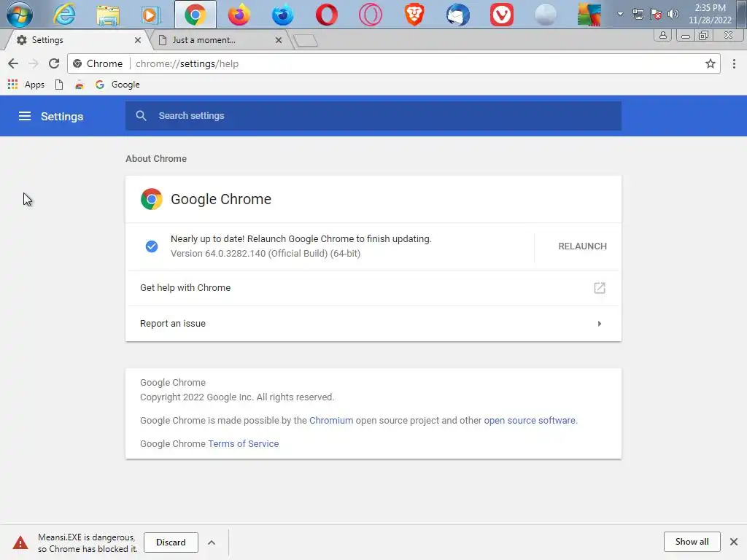Open Thunderbird mail taskbar icon
Image resolution: width=747 pixels, height=560 pixels.
[458, 15]
